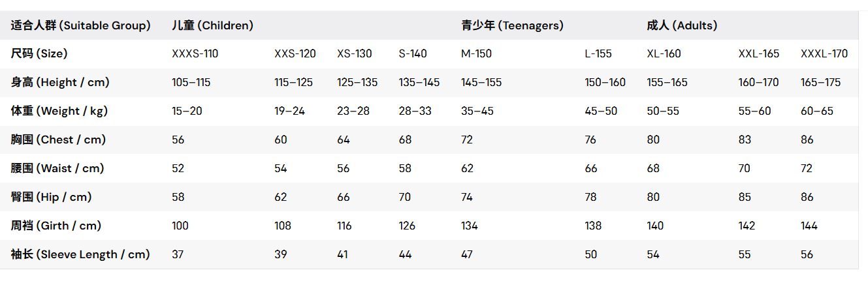Image resolution: width=868 pixels, height=283 pixels.
Task: Click chest value 83 for XXL-165
Action: pyautogui.click(x=745, y=140)
